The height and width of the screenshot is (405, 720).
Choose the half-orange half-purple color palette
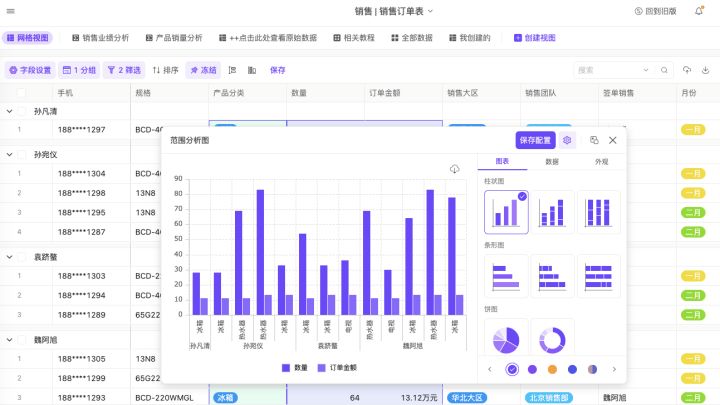[592, 369]
